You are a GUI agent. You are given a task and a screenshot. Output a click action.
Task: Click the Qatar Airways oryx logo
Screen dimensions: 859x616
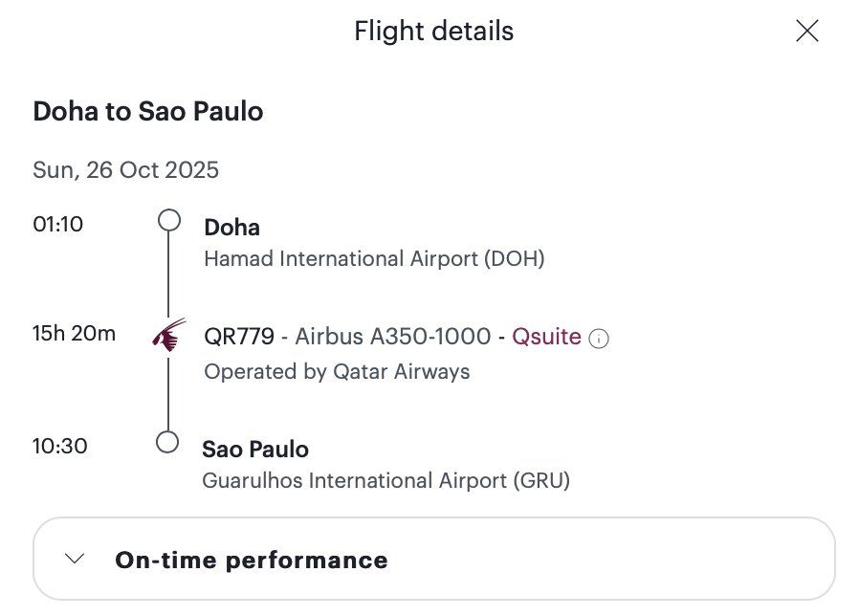(x=168, y=336)
